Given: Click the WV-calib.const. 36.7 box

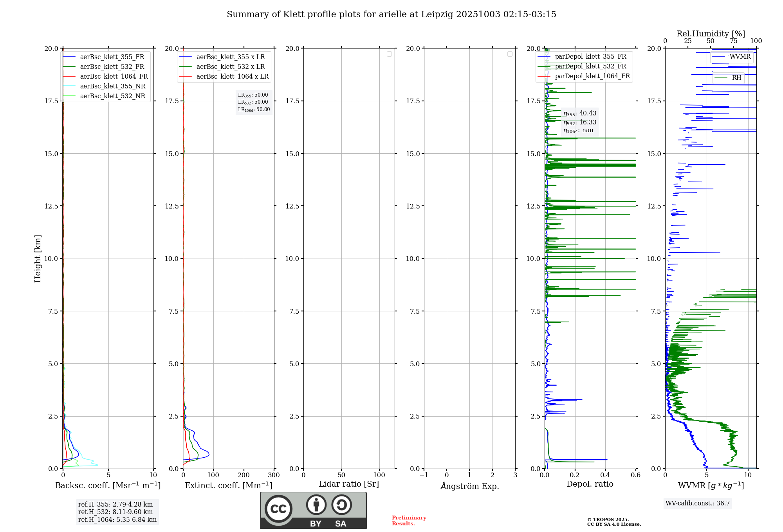Looking at the screenshot, I should [698, 503].
